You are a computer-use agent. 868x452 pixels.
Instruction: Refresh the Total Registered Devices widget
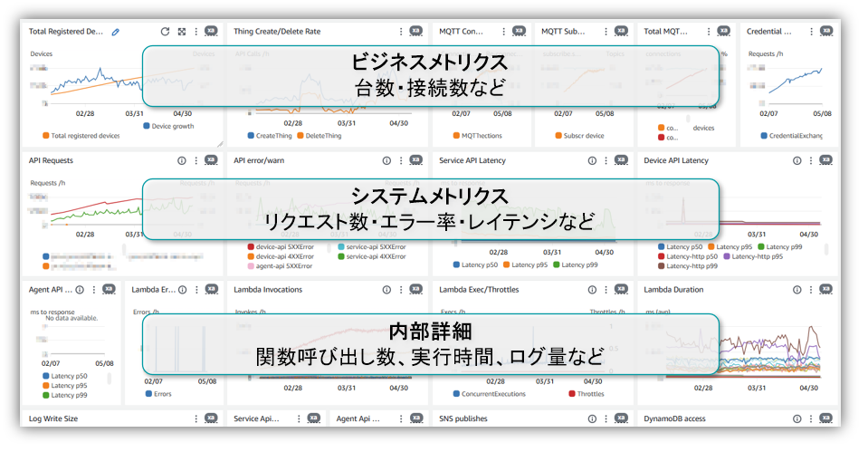(x=165, y=32)
